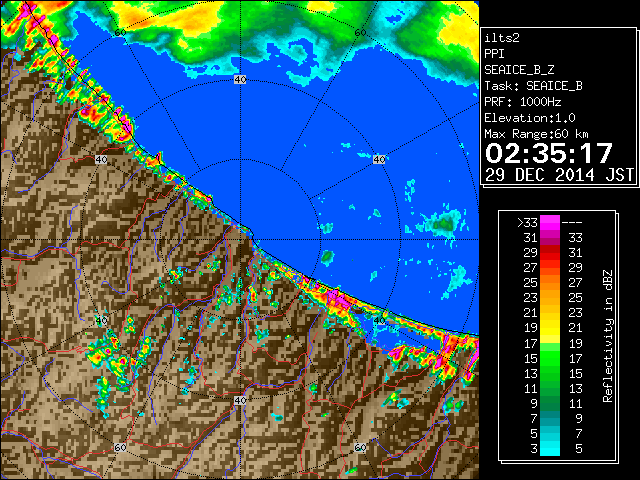Click the ">33" legend label
Viewport: 640px width, 480px height.
(527, 223)
